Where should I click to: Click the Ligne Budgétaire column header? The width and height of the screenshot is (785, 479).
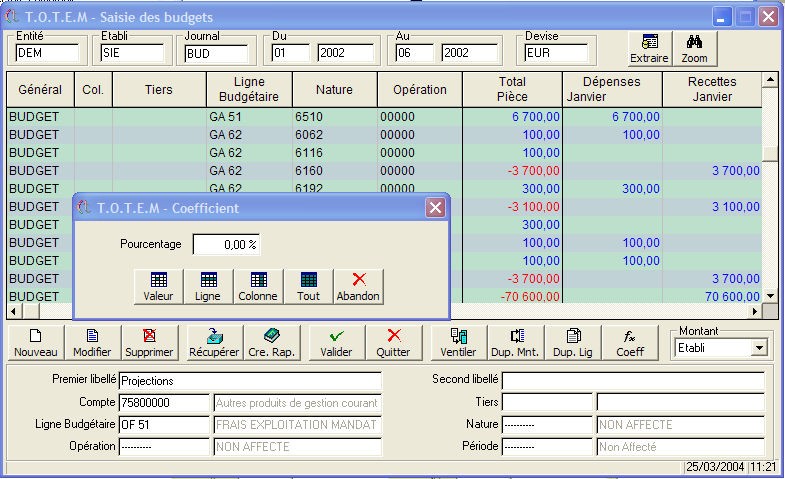tap(249, 90)
